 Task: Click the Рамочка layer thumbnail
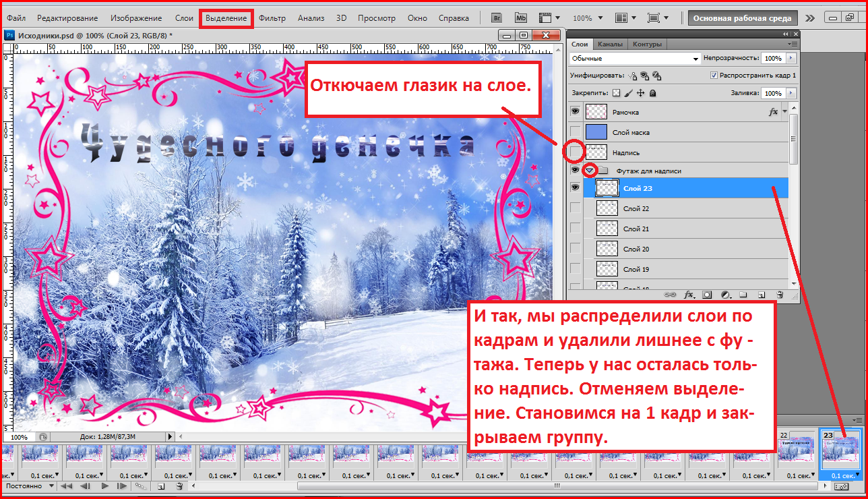point(596,112)
